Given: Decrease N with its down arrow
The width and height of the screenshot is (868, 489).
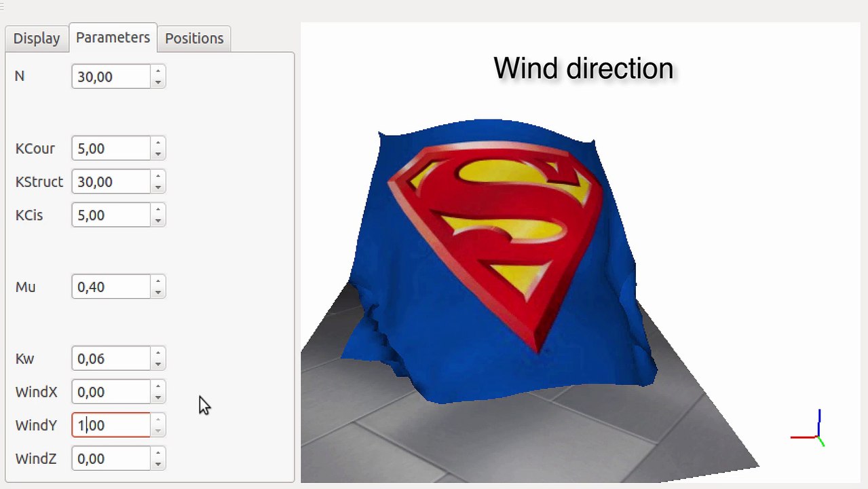Looking at the screenshot, I should [157, 83].
